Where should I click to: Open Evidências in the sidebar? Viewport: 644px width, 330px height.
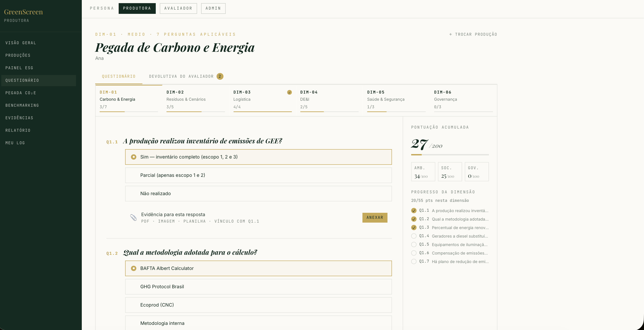(x=39, y=118)
